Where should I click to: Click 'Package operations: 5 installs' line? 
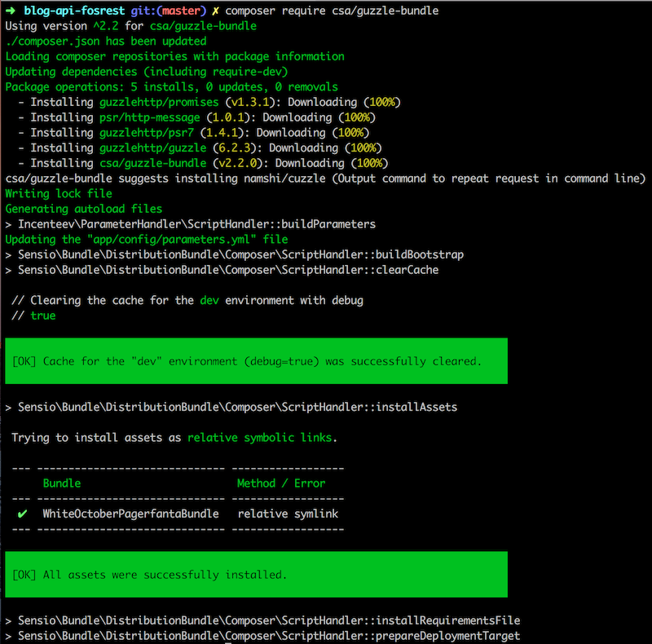pyautogui.click(x=171, y=87)
